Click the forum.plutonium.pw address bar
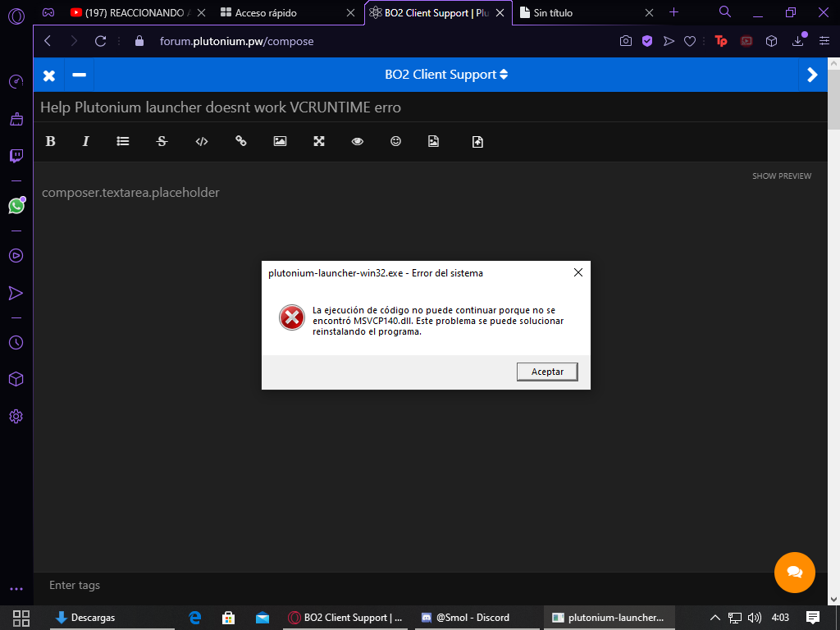This screenshot has width=840, height=630. 236,41
